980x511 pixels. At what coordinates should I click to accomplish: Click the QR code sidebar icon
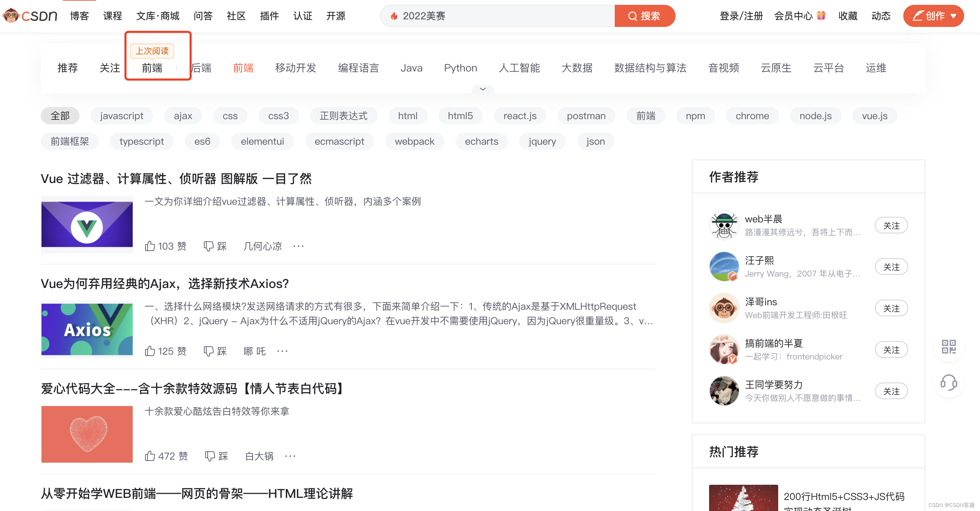click(949, 347)
